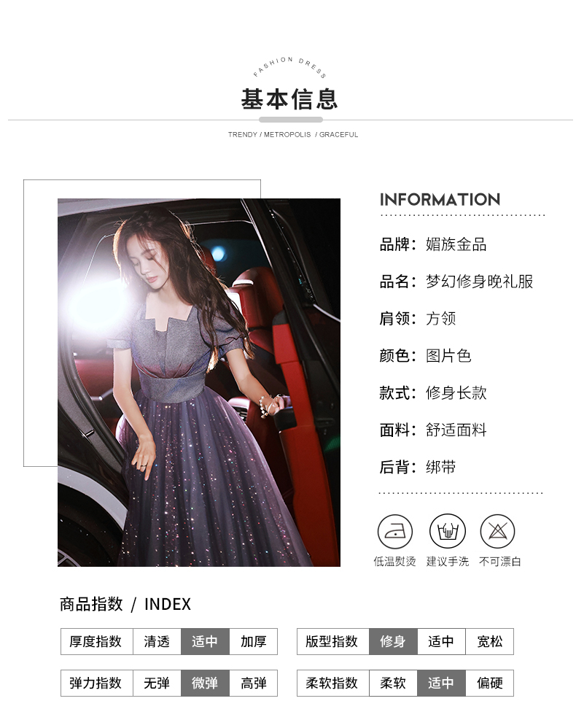Choose 高弹 elasticity option
This screenshot has height=728, width=576.
pyautogui.click(x=254, y=683)
